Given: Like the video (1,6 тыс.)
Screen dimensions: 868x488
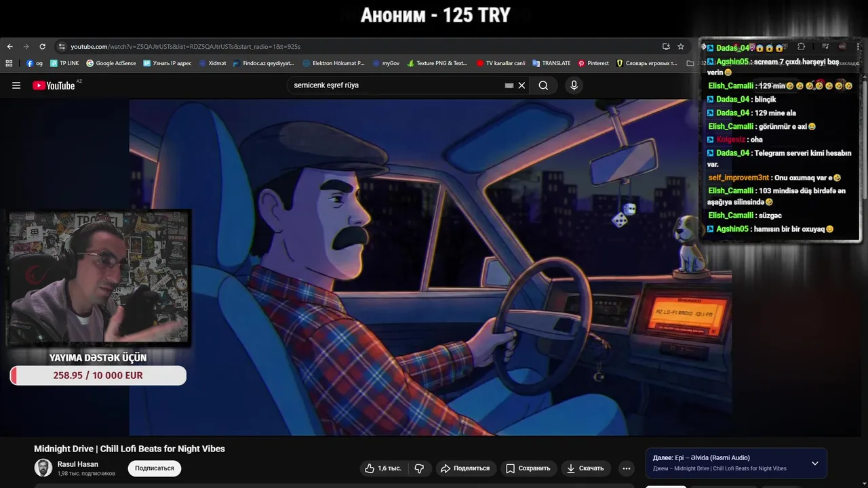Looking at the screenshot, I should coord(382,468).
